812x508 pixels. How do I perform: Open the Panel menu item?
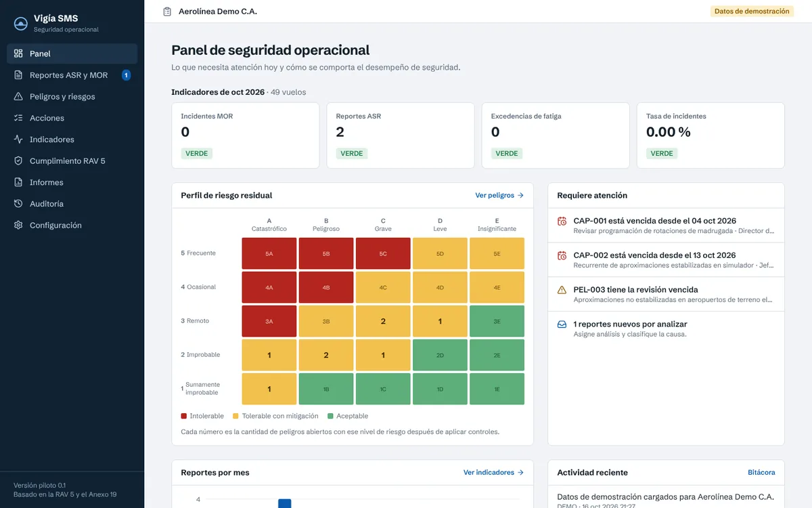(72, 54)
